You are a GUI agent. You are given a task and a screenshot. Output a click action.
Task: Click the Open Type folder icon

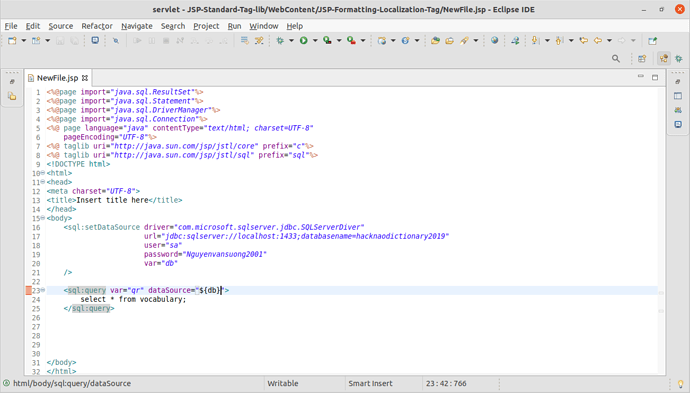[435, 40]
